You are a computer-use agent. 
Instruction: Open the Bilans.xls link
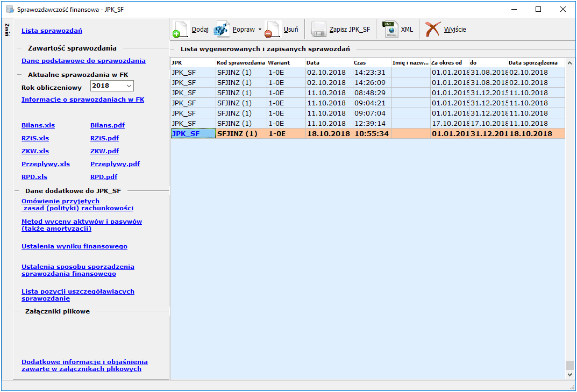[x=38, y=125]
